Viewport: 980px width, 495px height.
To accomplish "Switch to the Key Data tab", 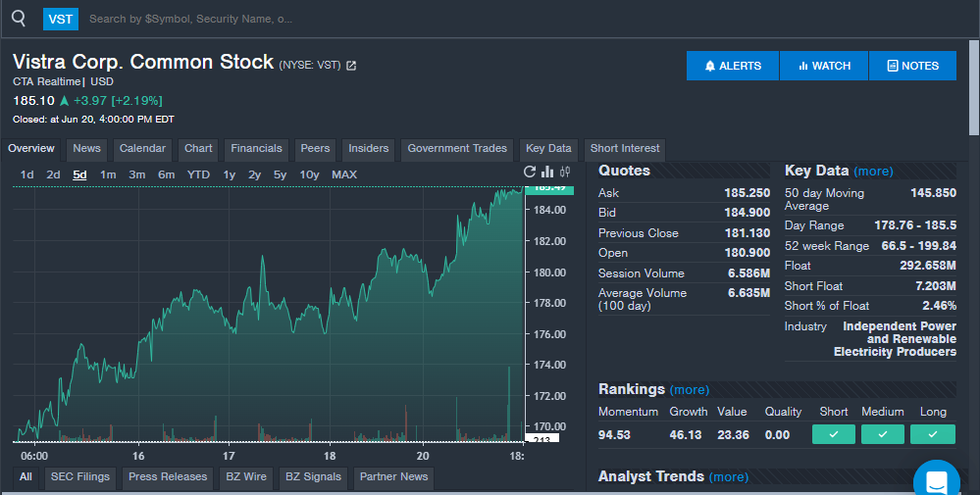I will (548, 149).
